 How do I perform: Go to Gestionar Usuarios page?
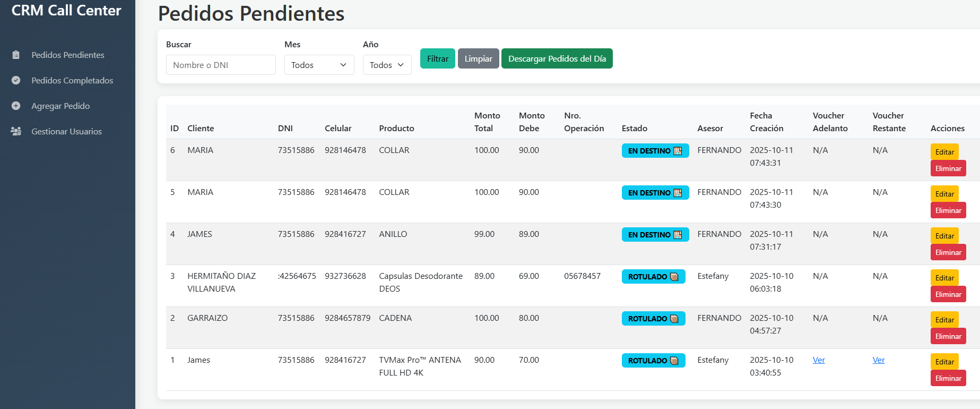pyautogui.click(x=66, y=131)
